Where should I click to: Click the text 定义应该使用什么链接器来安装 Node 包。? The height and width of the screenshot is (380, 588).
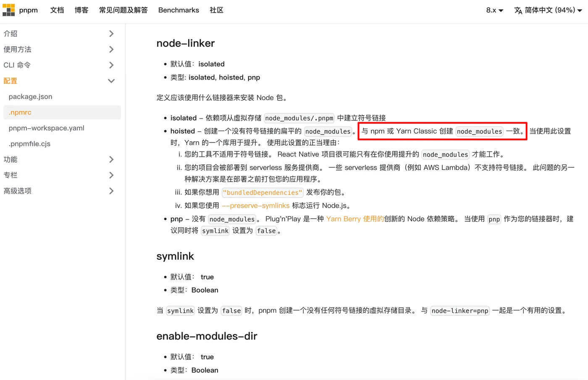click(223, 98)
